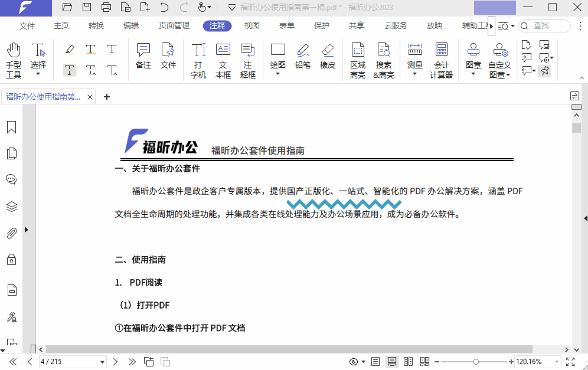The height and width of the screenshot is (370, 588).
Task: Switch to the 视图 ribbon tab
Action: [x=251, y=25]
